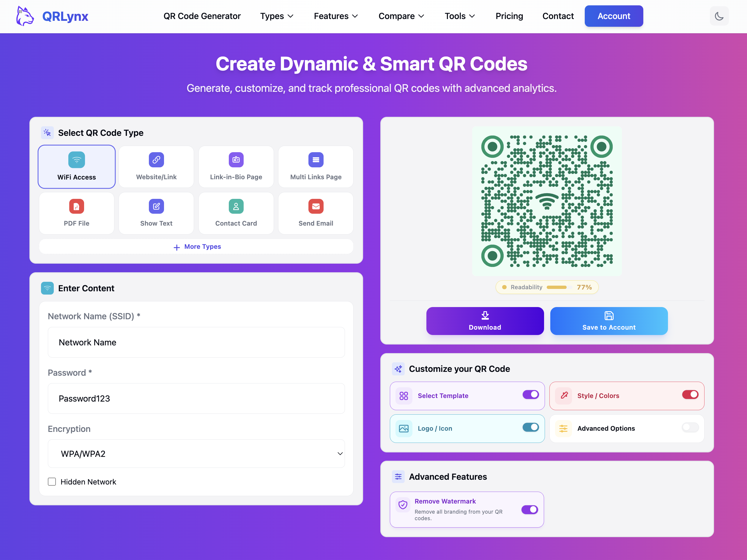Image resolution: width=747 pixels, height=560 pixels.
Task: Check the Hidden Network checkbox
Action: 52,482
